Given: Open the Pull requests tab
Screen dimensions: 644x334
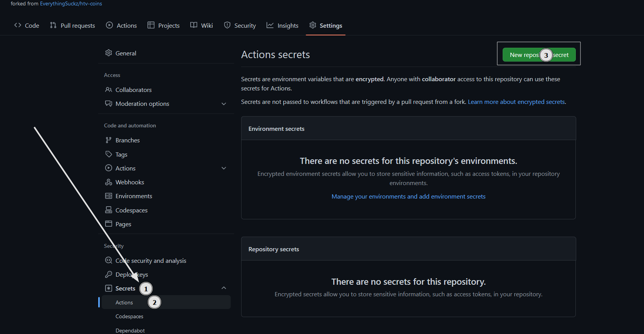Looking at the screenshot, I should (72, 25).
